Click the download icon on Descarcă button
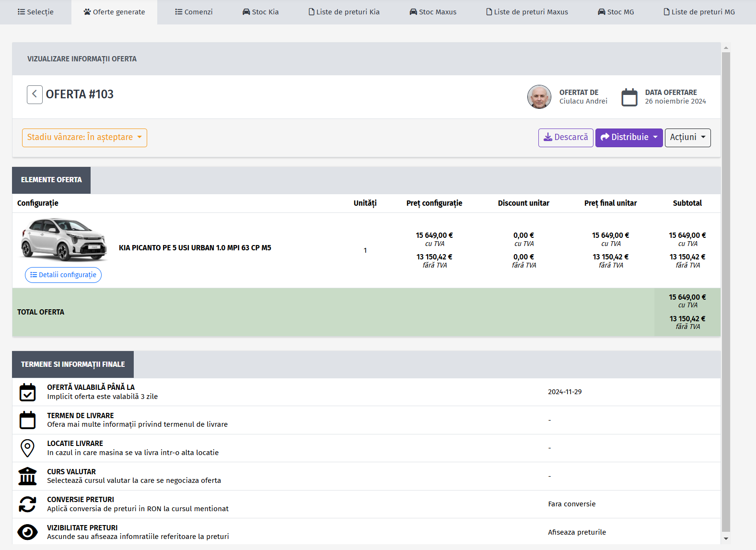The image size is (756, 550). (x=548, y=137)
